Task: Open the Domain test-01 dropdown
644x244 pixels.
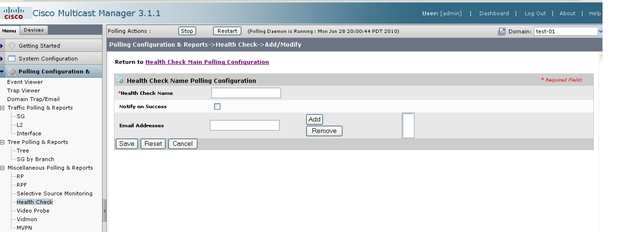Action: (568, 31)
